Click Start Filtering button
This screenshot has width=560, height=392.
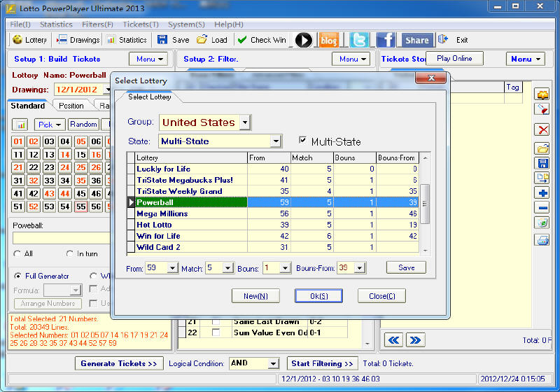pyautogui.click(x=323, y=363)
